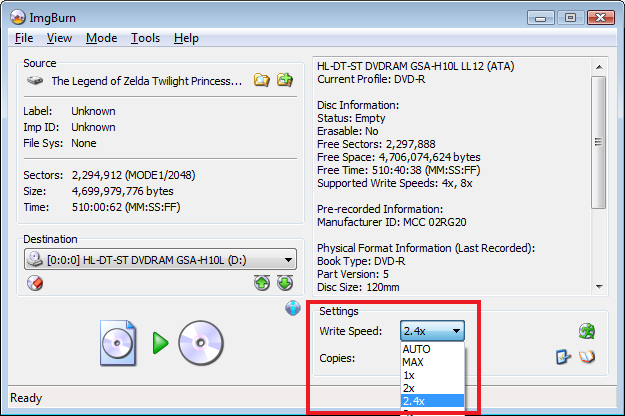Open the Mode menu
625x416 pixels.
101,38
